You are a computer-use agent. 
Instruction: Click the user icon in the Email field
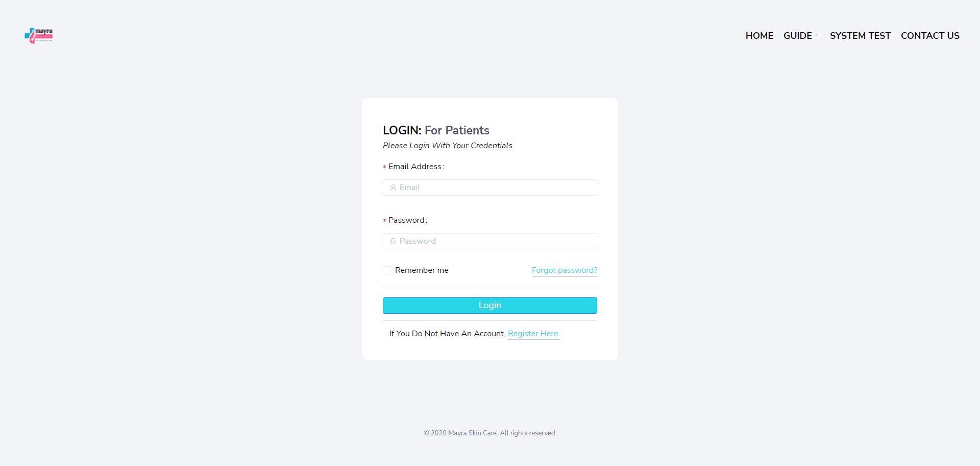pyautogui.click(x=393, y=188)
